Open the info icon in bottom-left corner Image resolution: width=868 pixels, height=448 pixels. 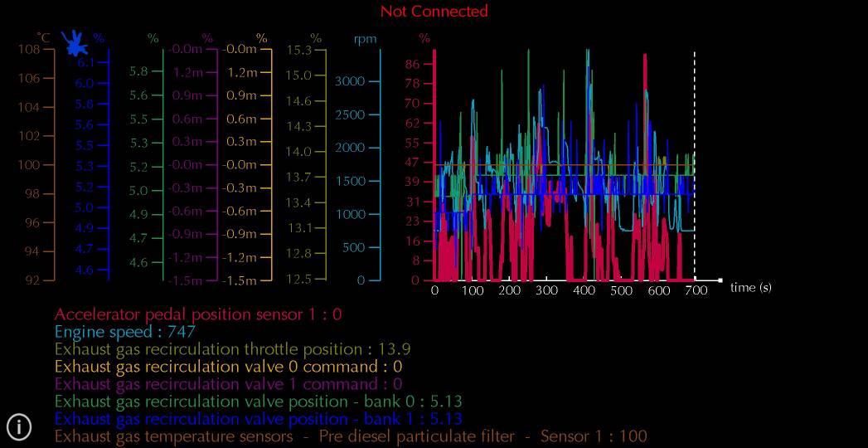tap(18, 426)
